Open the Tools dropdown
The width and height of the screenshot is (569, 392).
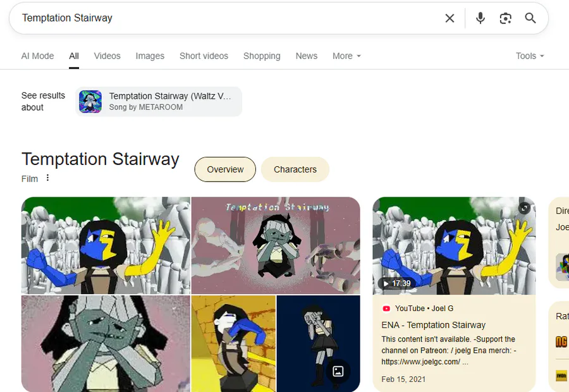point(530,56)
